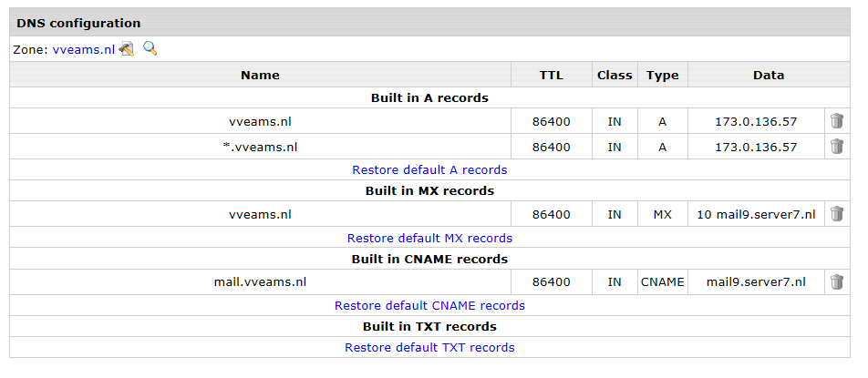868x378 pixels.
Task: Select the mail.vveams.nl record name
Action: [x=260, y=281]
